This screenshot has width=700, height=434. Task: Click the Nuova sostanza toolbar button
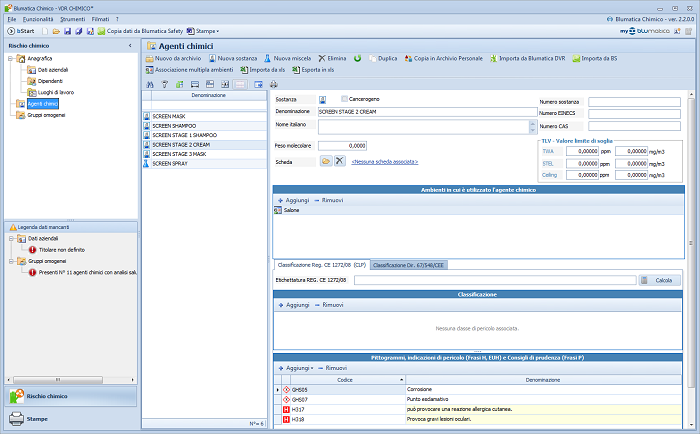point(235,59)
